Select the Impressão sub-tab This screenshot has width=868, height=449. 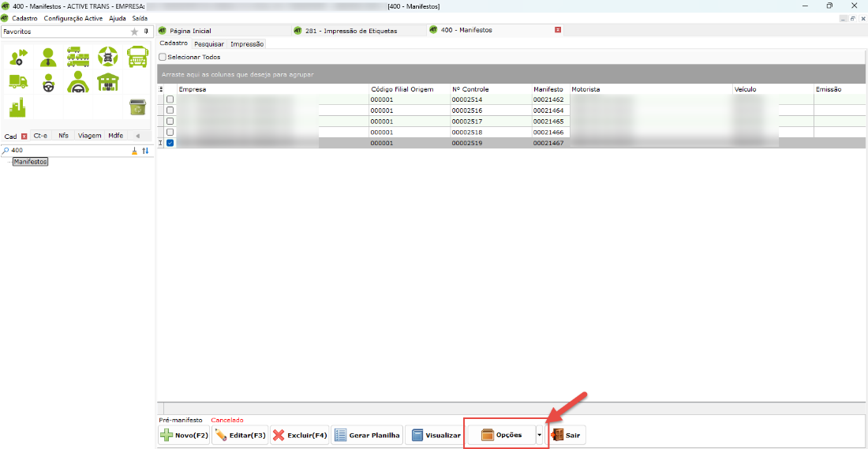[x=247, y=43]
